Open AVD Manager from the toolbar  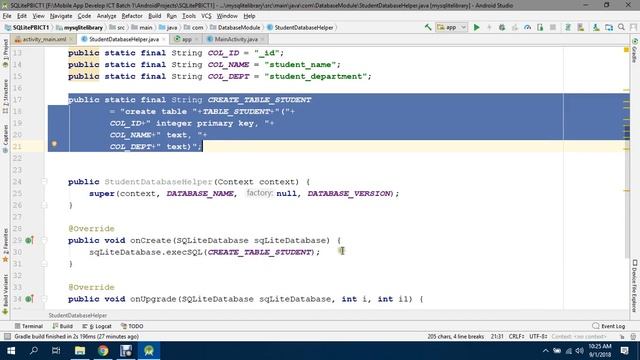point(580,27)
